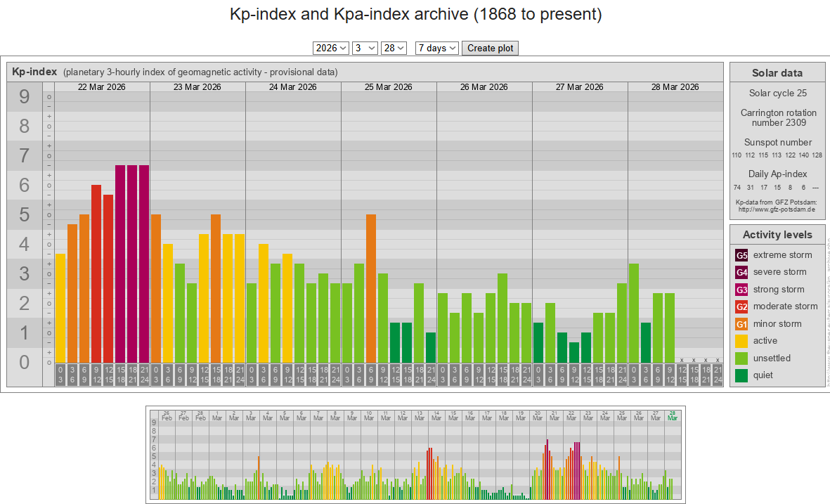This screenshot has height=504, width=830.
Task: Click the 27 Mar 2026 date header
Action: pos(580,87)
